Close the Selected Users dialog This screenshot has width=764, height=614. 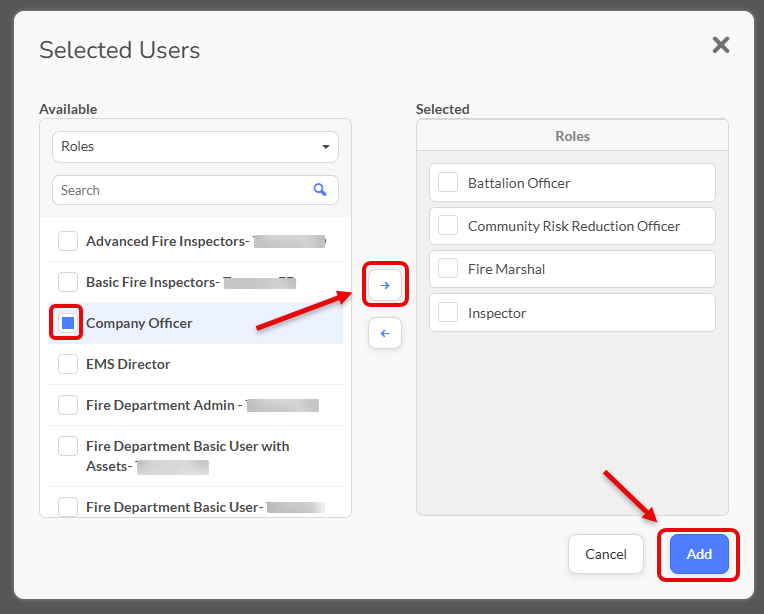[x=720, y=45]
